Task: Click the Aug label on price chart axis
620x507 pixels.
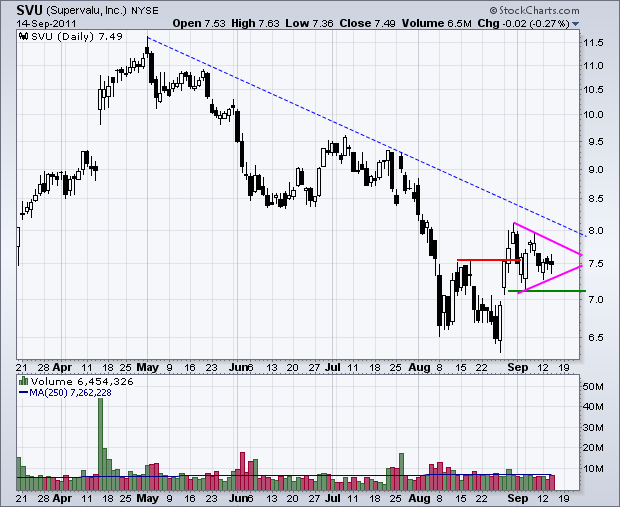Action: [419, 367]
